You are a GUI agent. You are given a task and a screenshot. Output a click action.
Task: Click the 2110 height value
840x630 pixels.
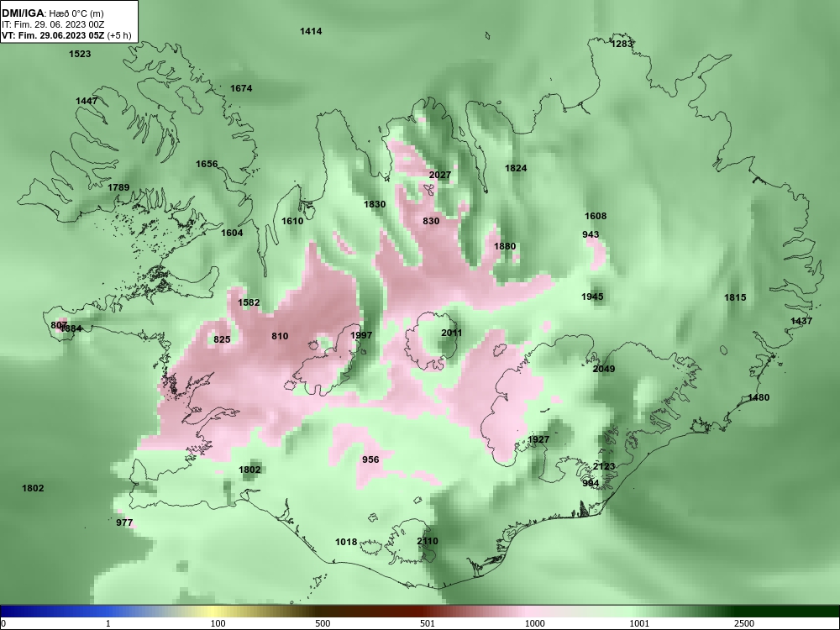click(x=428, y=541)
